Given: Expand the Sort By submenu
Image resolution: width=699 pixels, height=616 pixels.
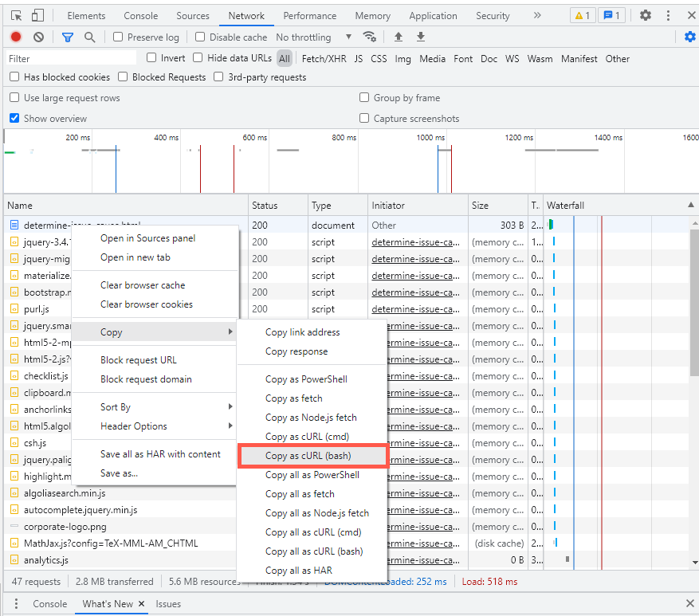Looking at the screenshot, I should 154,407.
